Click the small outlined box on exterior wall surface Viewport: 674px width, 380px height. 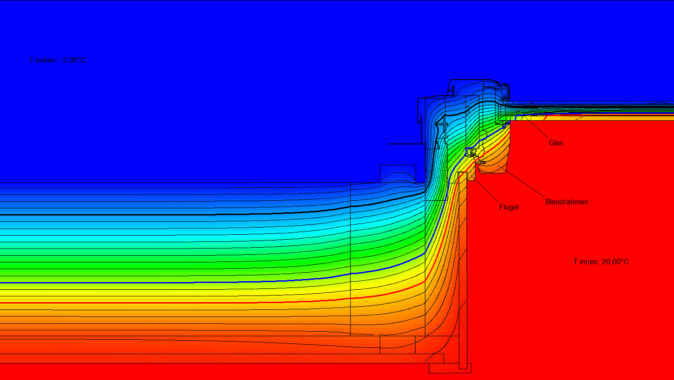(x=398, y=173)
